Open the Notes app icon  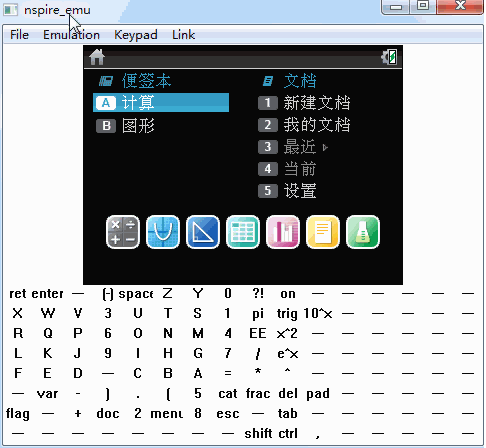point(323,232)
